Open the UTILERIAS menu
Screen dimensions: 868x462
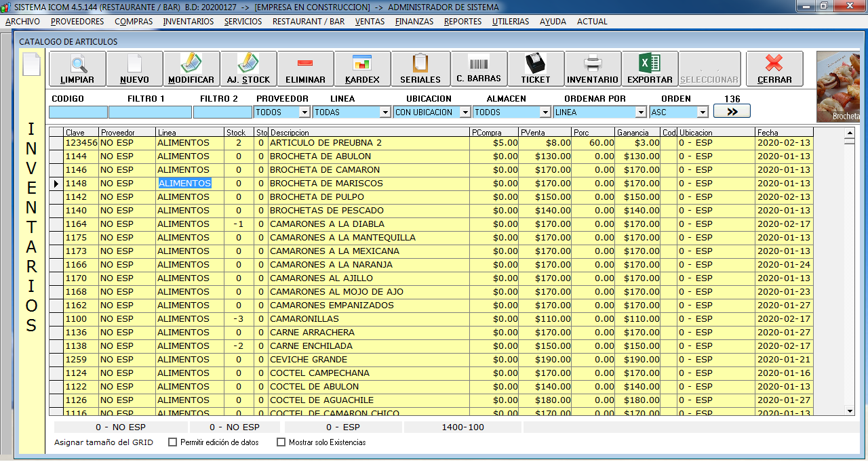tap(511, 22)
